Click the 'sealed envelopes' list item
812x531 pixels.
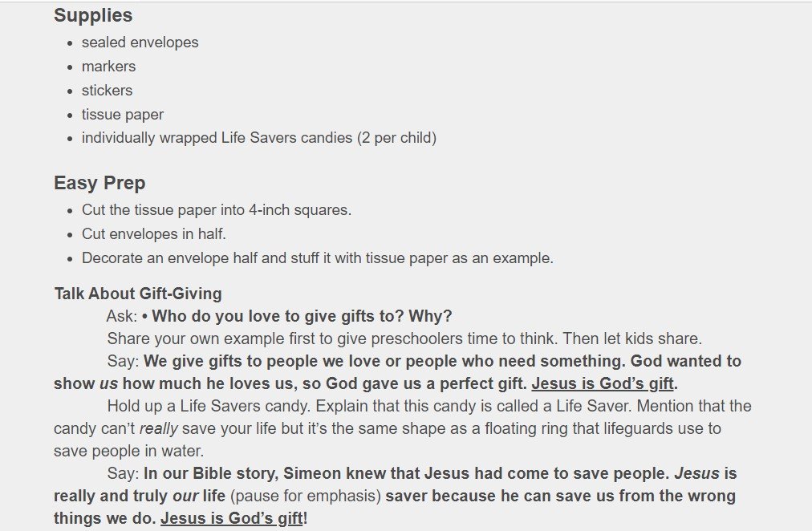pos(140,43)
